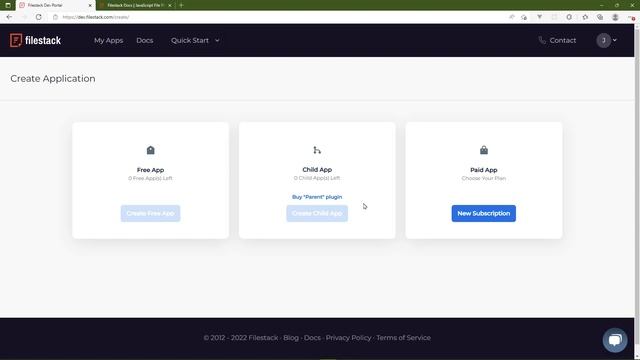Viewport: 640px width, 360px height.
Task: Click the phone icon beside Contact
Action: [x=542, y=40]
